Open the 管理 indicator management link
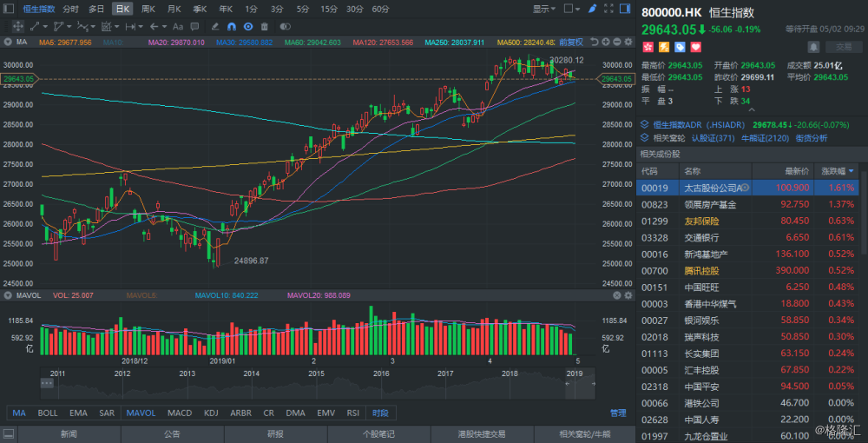 tap(618, 413)
